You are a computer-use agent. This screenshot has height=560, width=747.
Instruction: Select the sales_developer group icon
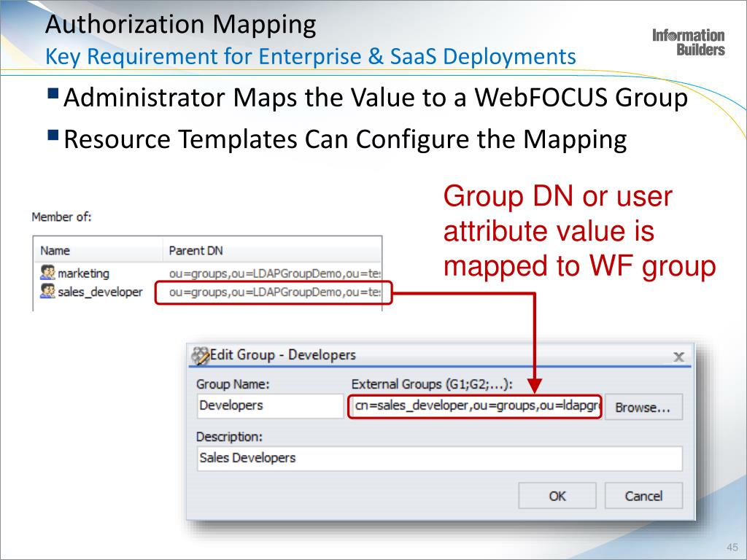pos(47,291)
